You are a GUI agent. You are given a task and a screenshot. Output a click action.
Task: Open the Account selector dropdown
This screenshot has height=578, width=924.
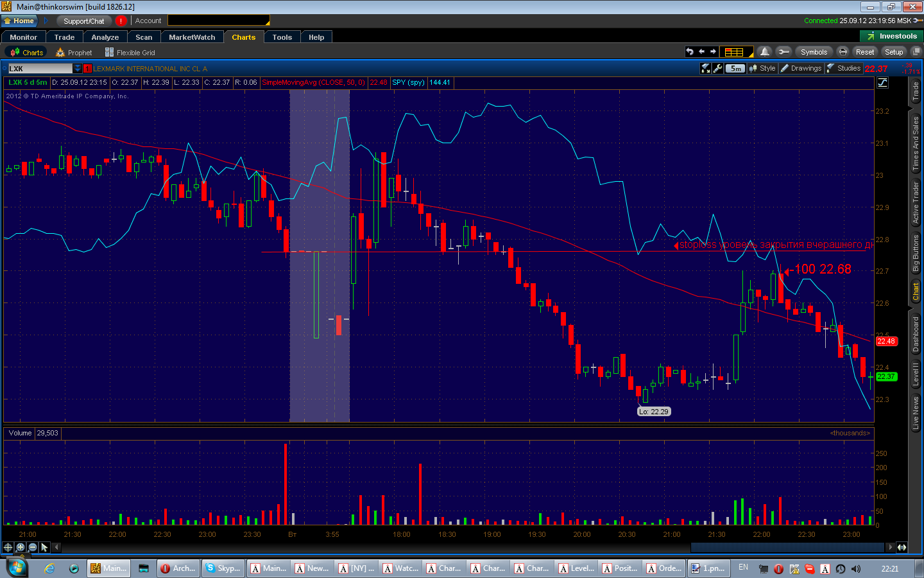click(x=218, y=21)
